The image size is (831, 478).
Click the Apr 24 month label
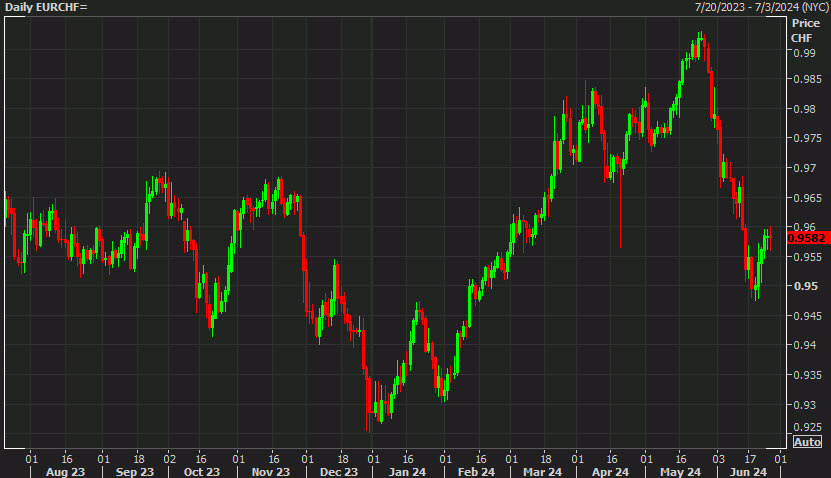click(x=610, y=472)
